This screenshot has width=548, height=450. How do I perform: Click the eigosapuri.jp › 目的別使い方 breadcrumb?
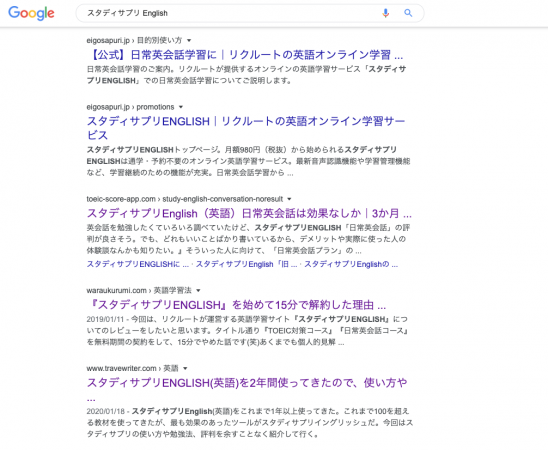coord(134,41)
